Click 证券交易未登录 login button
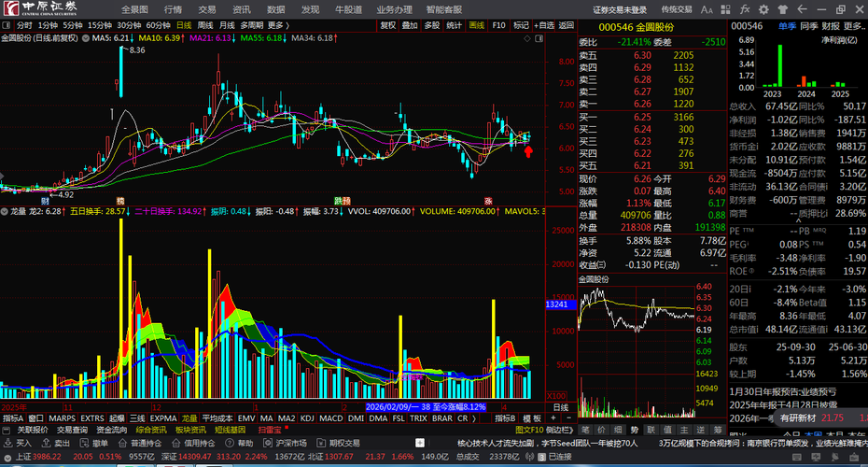Image resolution: width=868 pixels, height=467 pixels. click(620, 9)
